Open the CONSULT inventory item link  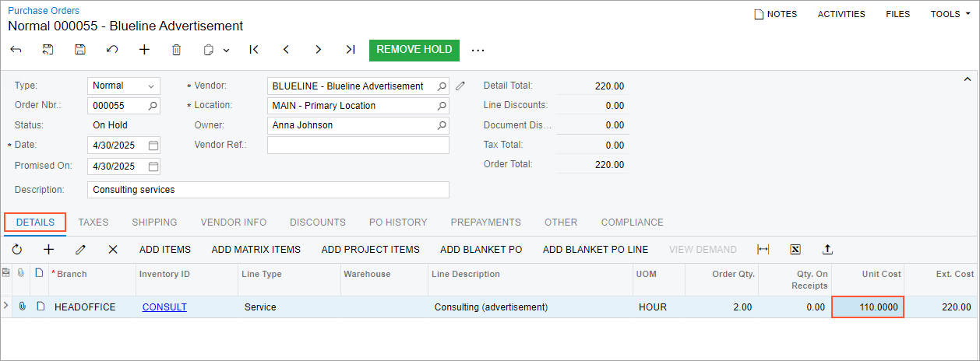tap(164, 307)
